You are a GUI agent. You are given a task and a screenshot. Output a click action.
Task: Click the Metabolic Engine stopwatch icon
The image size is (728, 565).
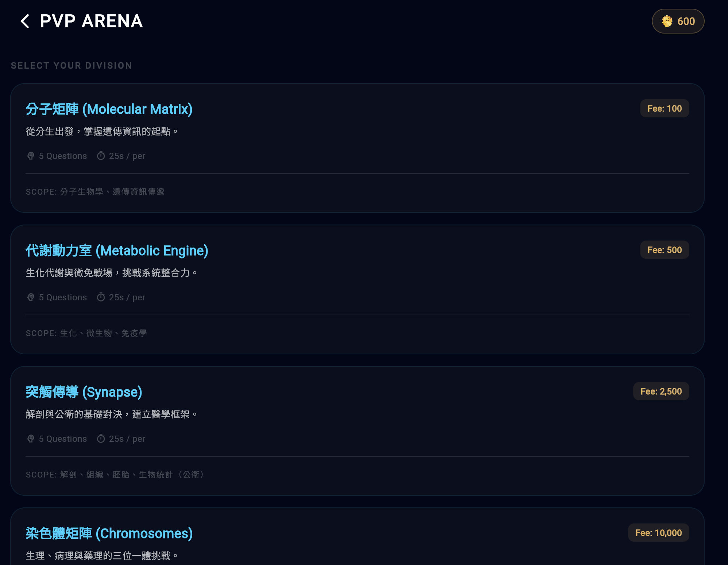pyautogui.click(x=101, y=297)
